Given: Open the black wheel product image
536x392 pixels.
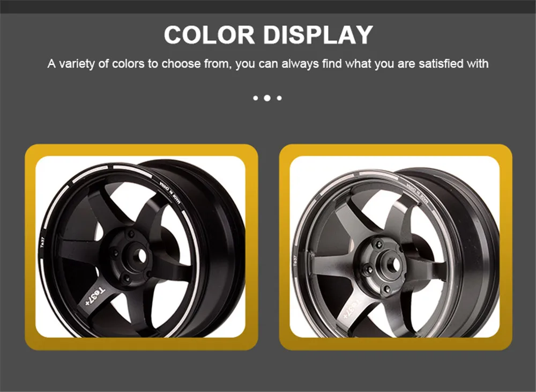Looking at the screenshot, I should tap(140, 247).
